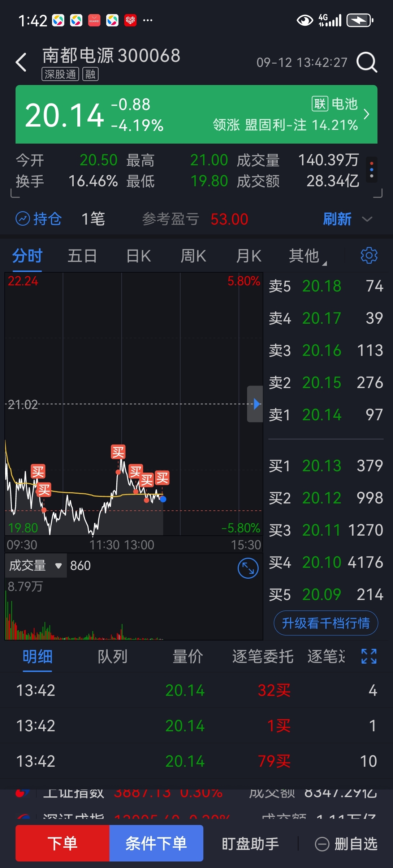
Task: Switch to the 量价 tab
Action: (x=187, y=657)
